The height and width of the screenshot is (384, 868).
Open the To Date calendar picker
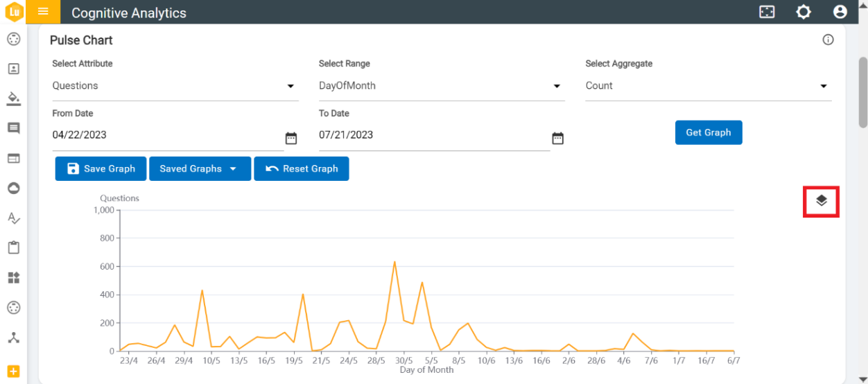(x=557, y=138)
